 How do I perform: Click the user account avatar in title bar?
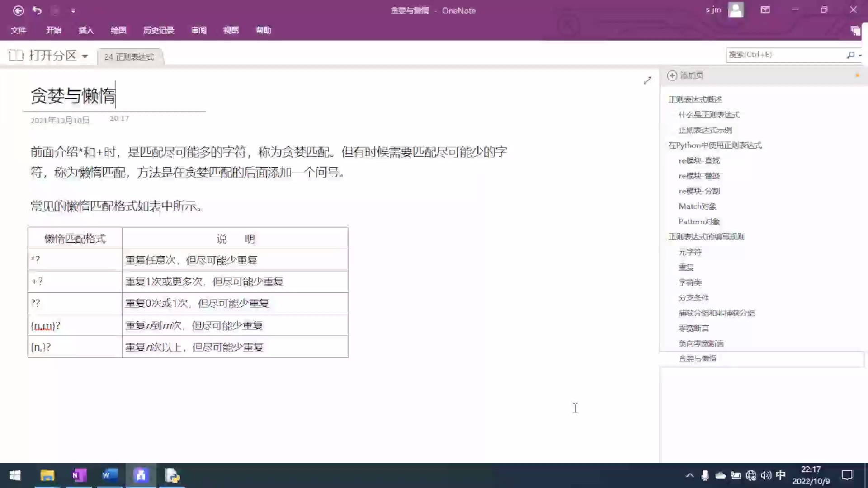(x=736, y=10)
